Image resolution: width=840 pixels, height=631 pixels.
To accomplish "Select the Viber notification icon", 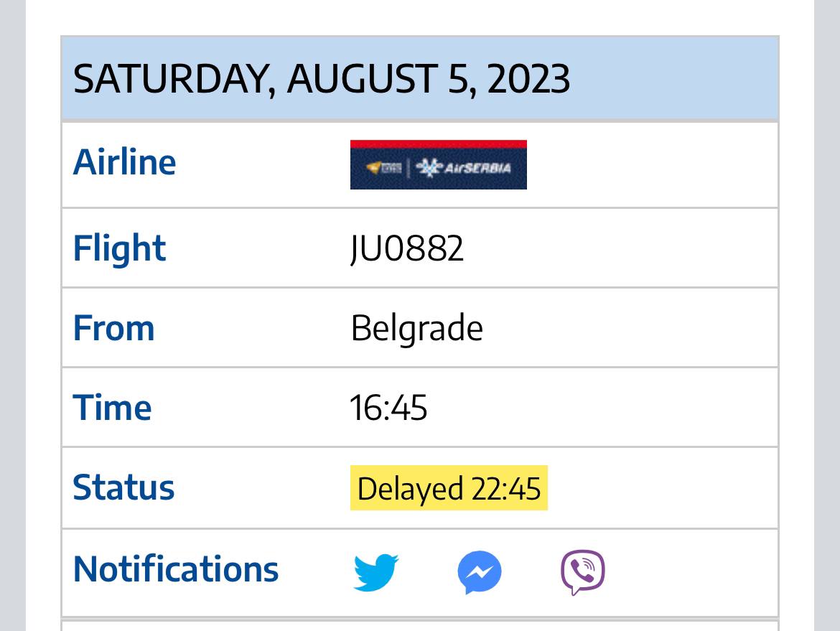I will pyautogui.click(x=583, y=572).
